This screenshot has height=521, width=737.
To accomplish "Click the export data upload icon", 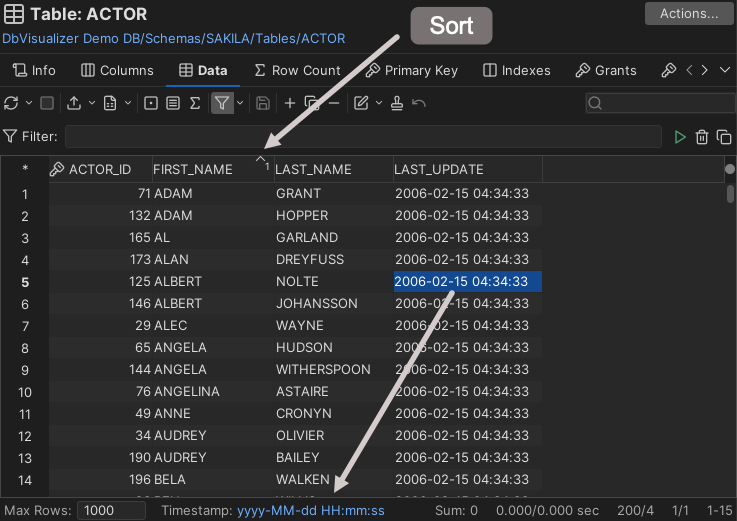I will [74, 103].
